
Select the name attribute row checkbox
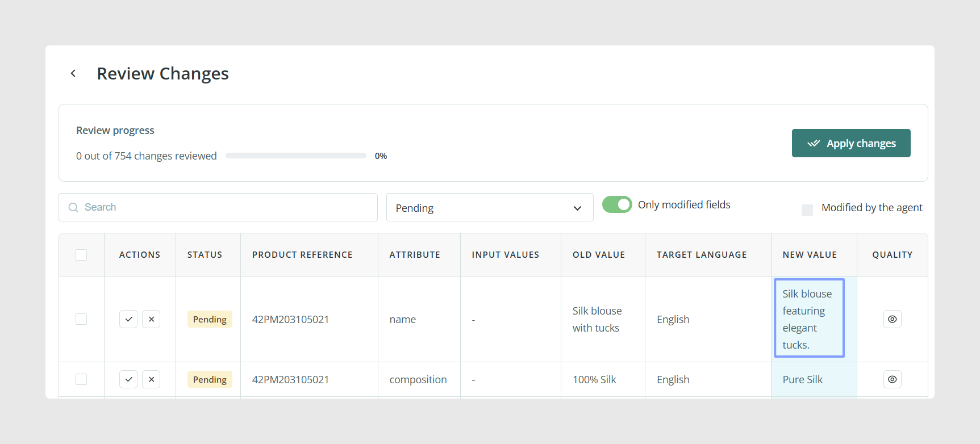[81, 319]
